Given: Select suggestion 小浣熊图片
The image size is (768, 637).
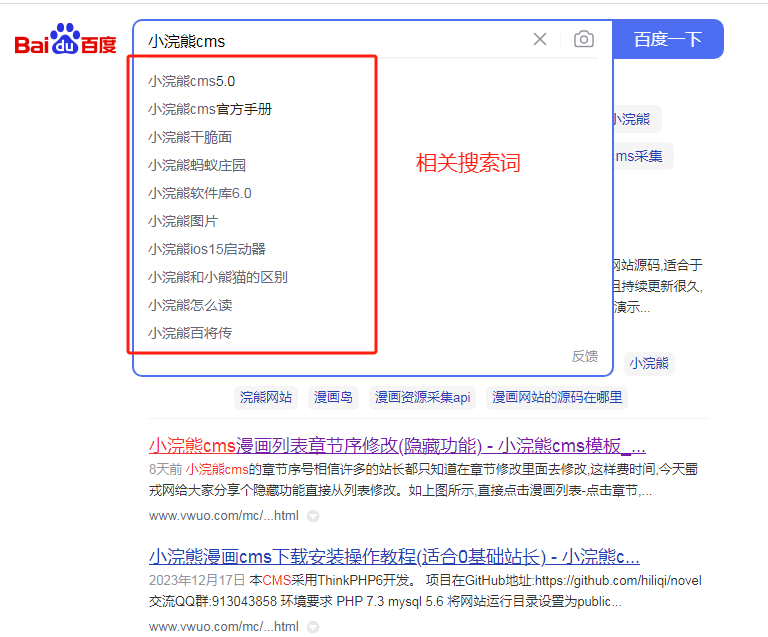Looking at the screenshot, I should pos(183,221).
